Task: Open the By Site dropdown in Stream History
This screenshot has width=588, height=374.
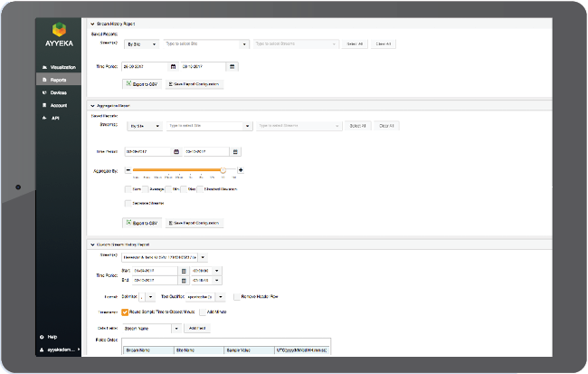Action: coord(142,43)
